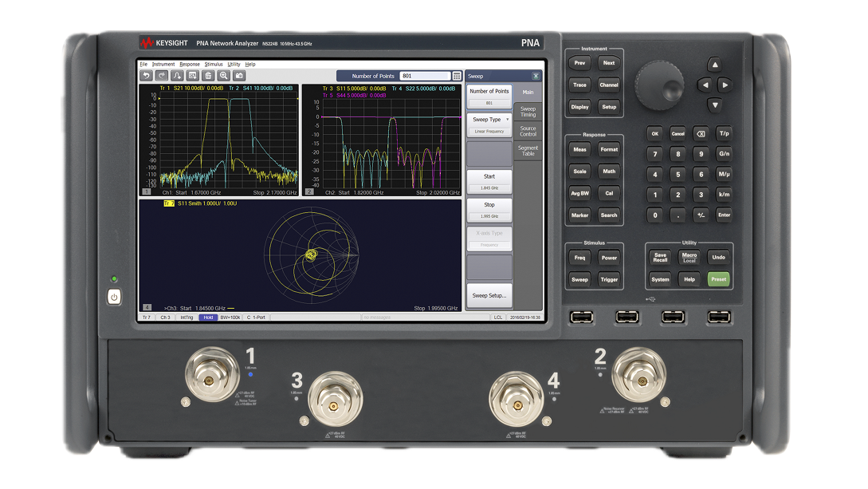Toggle the instrument power button

pyautogui.click(x=114, y=298)
